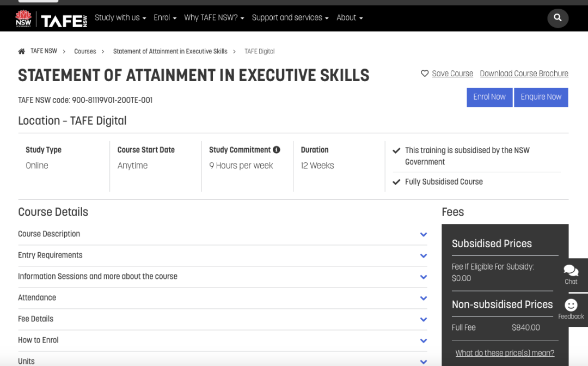588x366 pixels.
Task: Open the Chat speech bubble widget
Action: coord(571,274)
